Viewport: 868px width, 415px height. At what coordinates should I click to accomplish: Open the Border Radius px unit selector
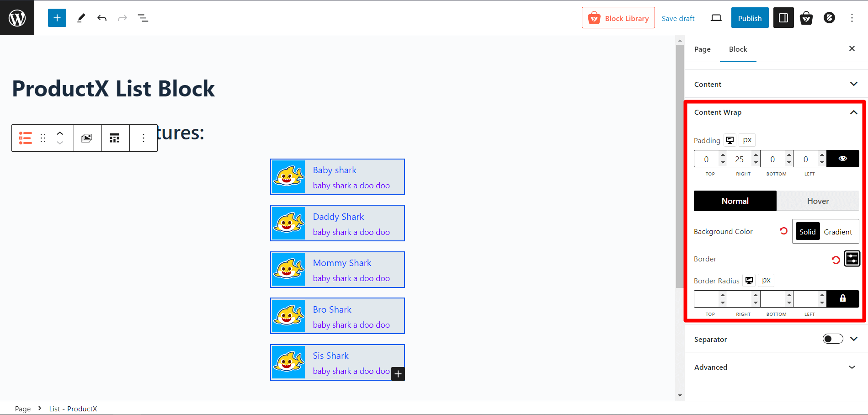(767, 280)
